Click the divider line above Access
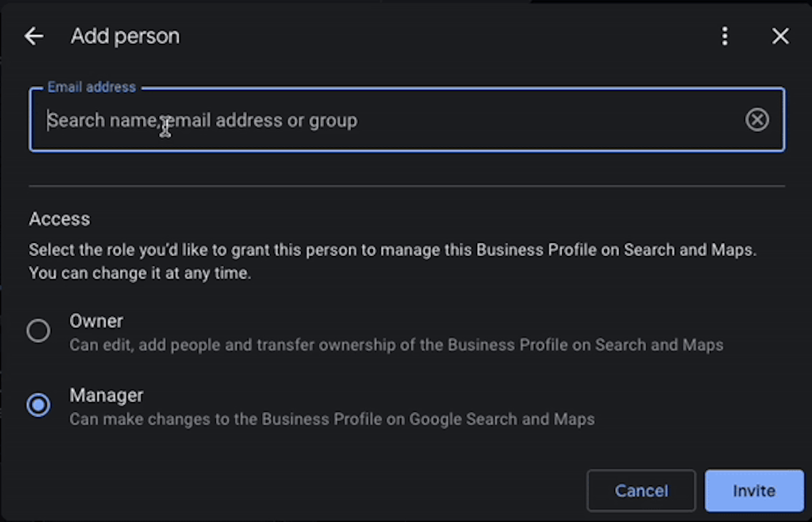 [407, 186]
